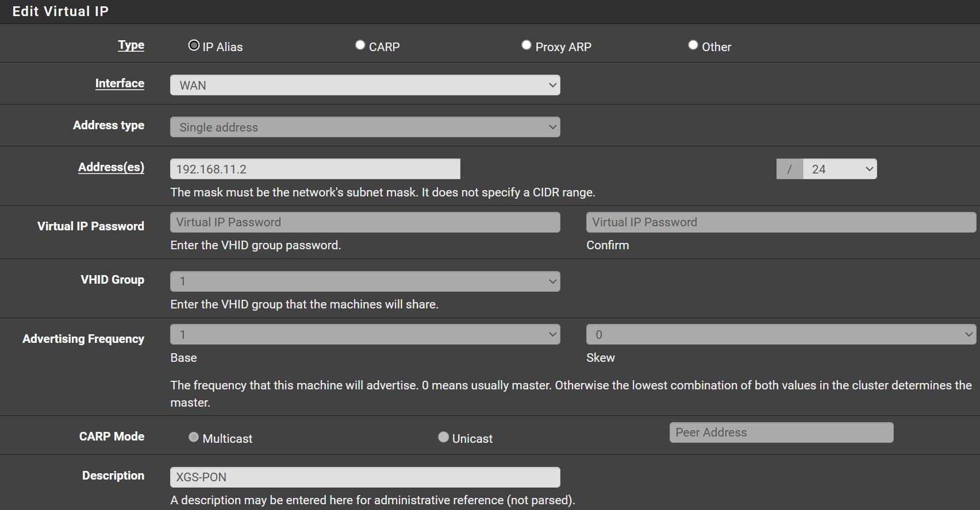980x510 pixels.
Task: Focus the Confirm Virtual IP Password field
Action: (781, 222)
